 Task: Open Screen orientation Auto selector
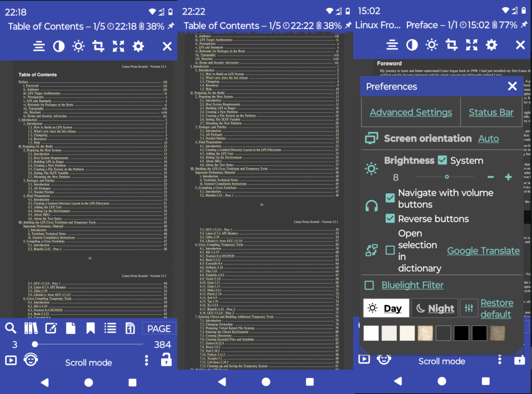488,139
